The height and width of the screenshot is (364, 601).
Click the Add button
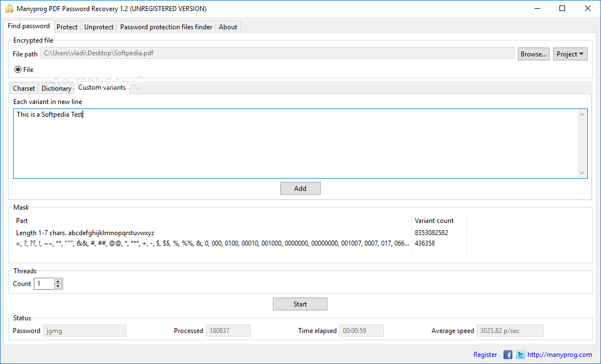(300, 188)
